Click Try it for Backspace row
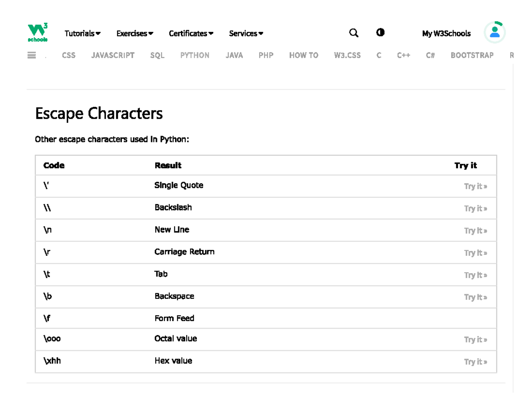Screen dimensions: 532x411 coord(475,297)
